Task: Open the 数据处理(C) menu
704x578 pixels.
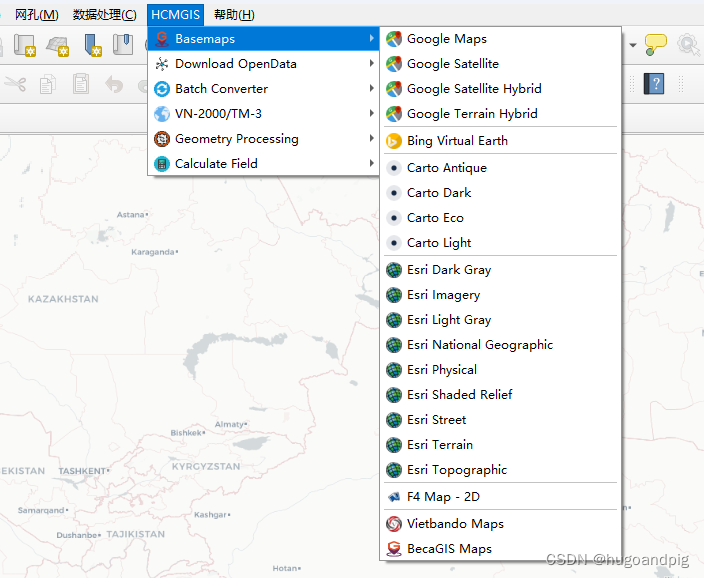Action: pyautogui.click(x=105, y=15)
